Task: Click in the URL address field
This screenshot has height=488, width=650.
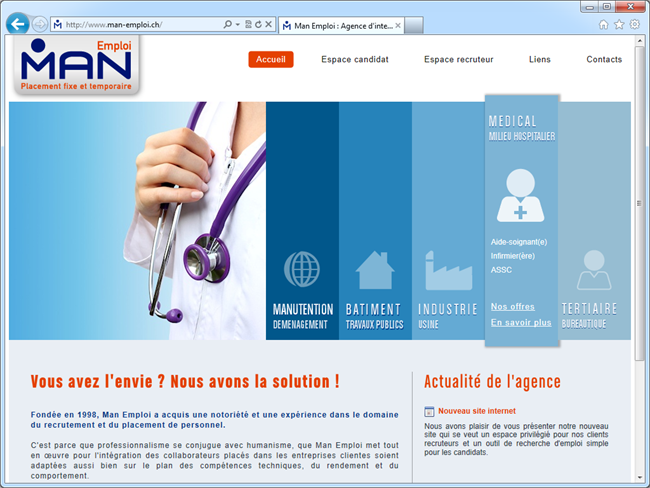Action: click(x=140, y=24)
